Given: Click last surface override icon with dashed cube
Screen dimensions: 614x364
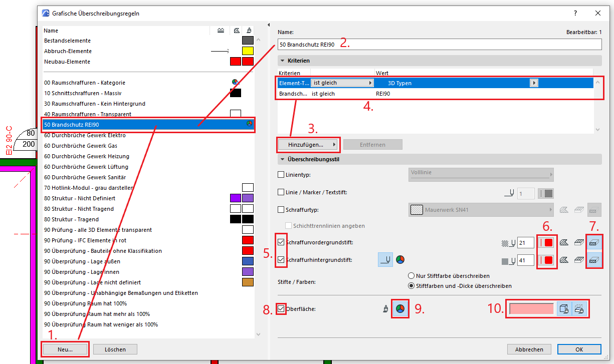Looking at the screenshot, I should (579, 309).
